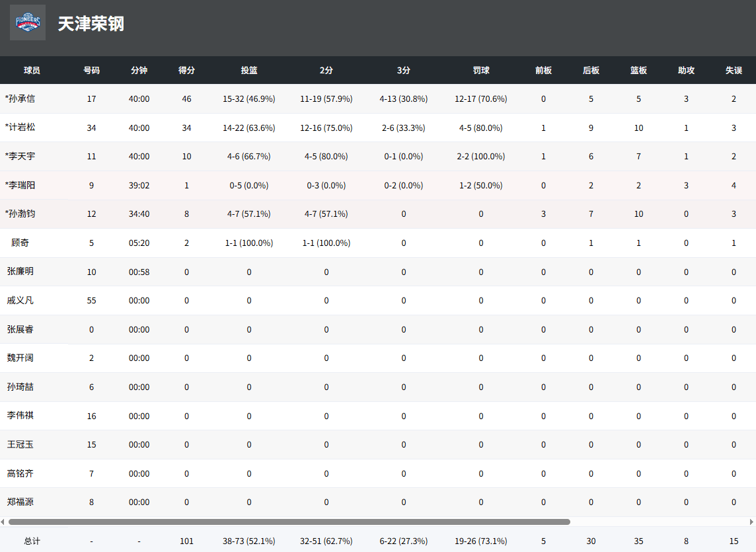The width and height of the screenshot is (756, 552).
Task: Click the 天津荣钢 team name heading
Action: coord(91,24)
